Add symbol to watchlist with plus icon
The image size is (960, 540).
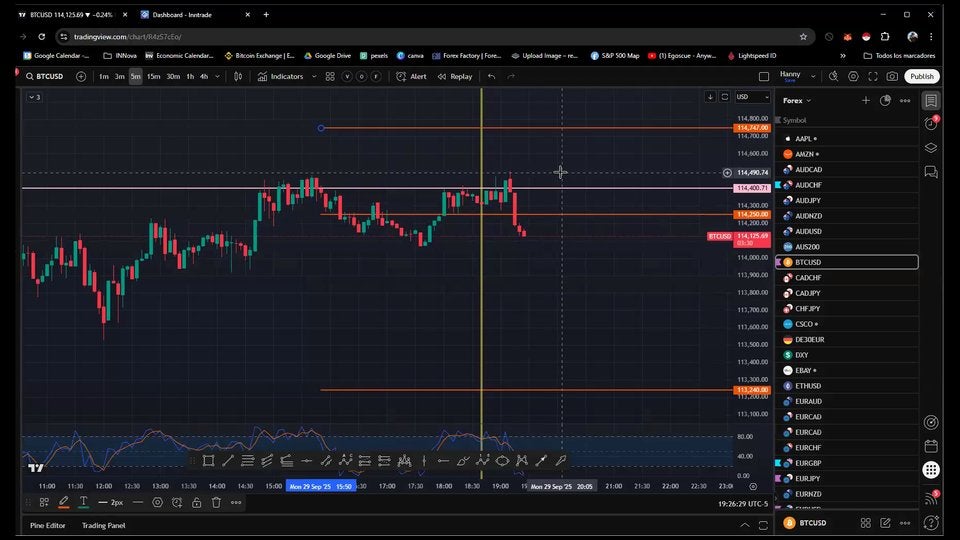point(866,100)
